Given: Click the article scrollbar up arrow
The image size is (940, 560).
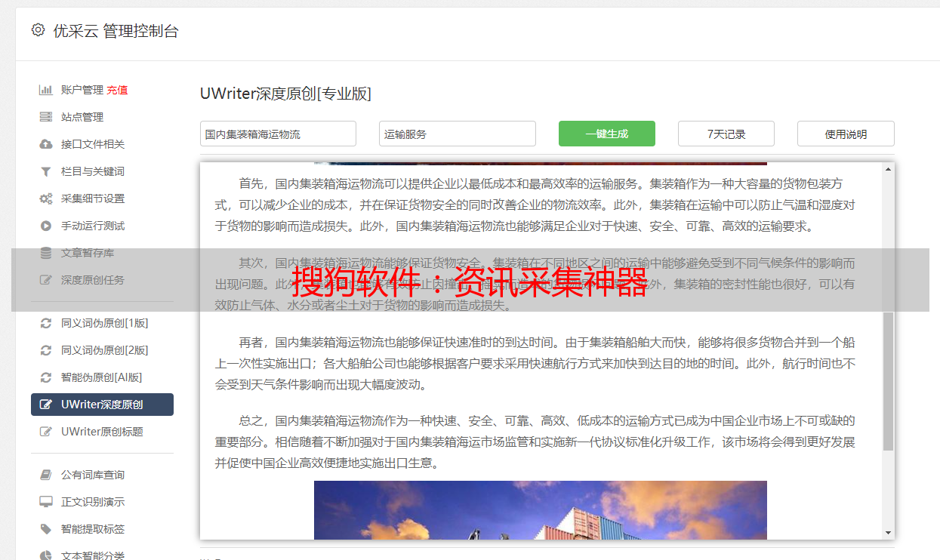Looking at the screenshot, I should point(888,169).
